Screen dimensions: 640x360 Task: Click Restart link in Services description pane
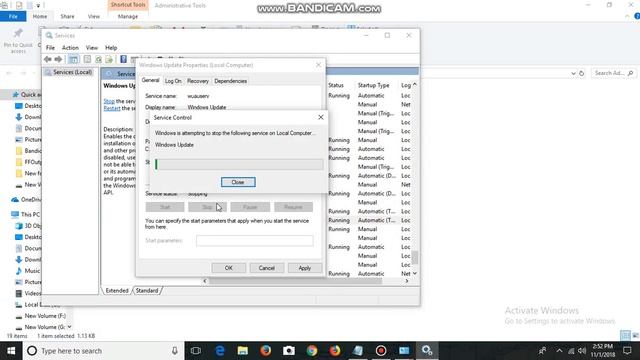[x=112, y=108]
